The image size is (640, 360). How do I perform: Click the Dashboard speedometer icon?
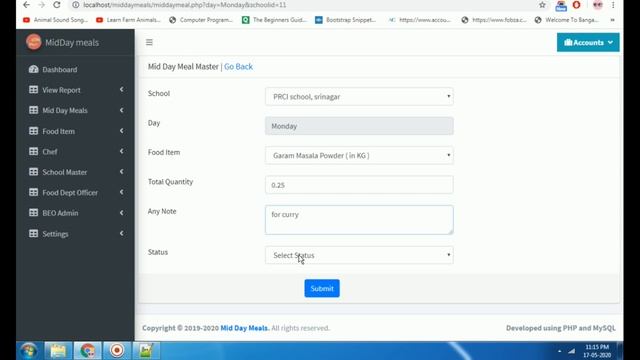[x=33, y=69]
